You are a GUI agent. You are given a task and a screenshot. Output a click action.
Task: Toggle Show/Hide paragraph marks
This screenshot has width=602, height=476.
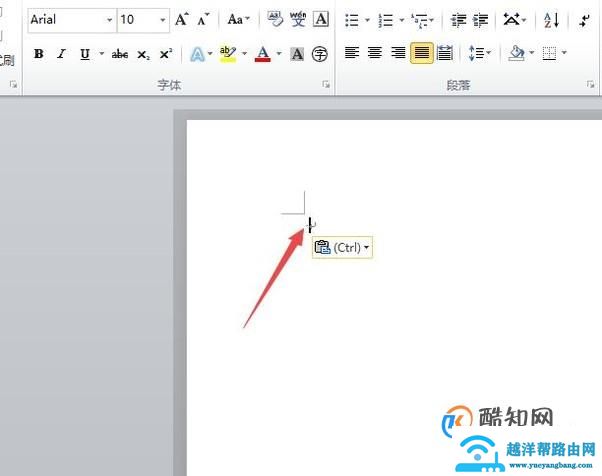click(x=585, y=20)
